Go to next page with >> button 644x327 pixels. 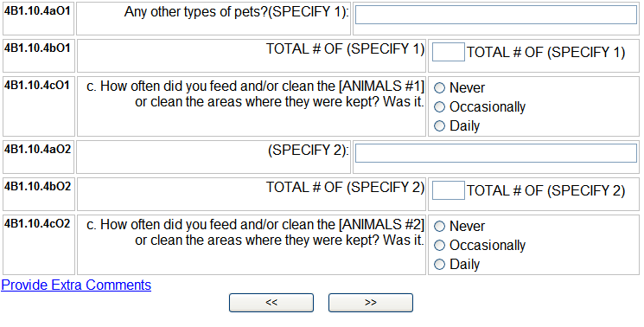tap(371, 303)
